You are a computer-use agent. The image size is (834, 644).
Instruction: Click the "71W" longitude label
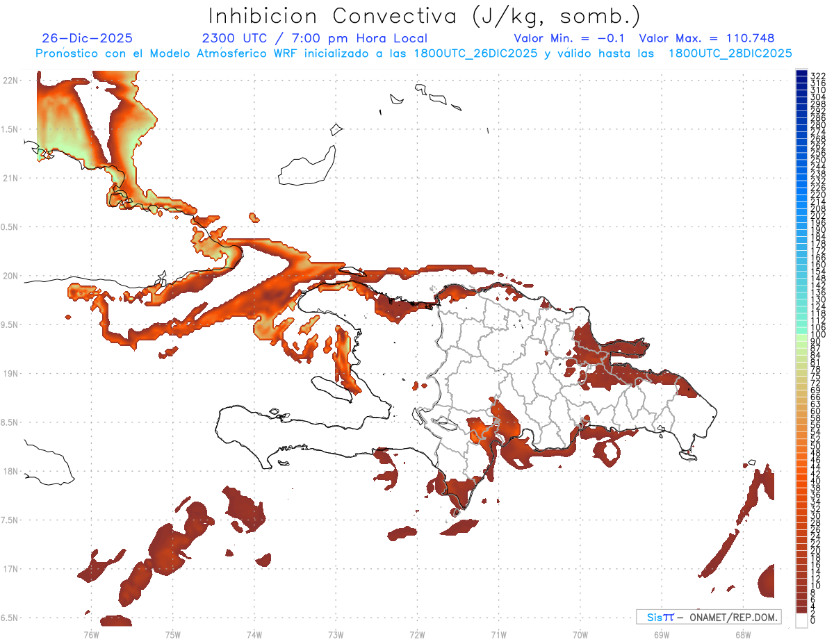(x=499, y=634)
